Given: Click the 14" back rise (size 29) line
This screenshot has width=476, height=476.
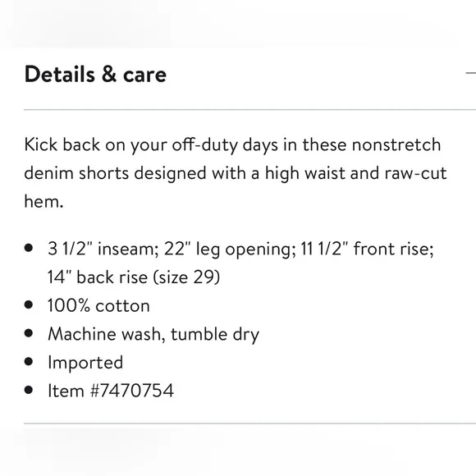Looking at the screenshot, I should [134, 277].
